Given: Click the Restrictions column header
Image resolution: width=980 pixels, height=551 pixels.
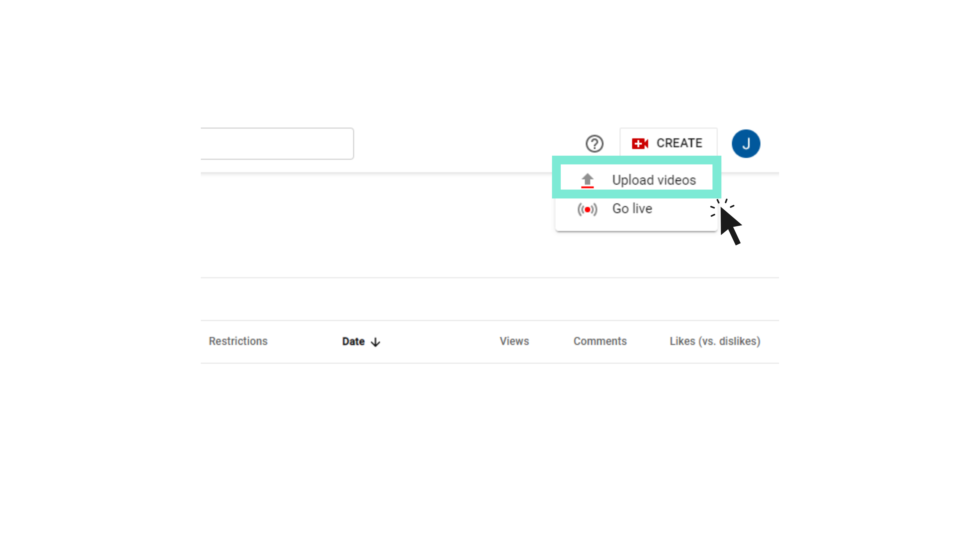Looking at the screenshot, I should coord(238,341).
